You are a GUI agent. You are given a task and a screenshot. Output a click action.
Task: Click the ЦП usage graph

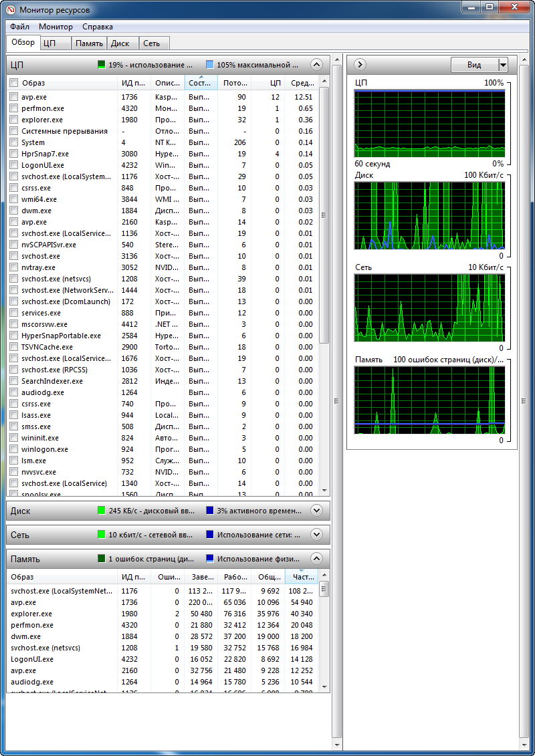pyautogui.click(x=430, y=124)
